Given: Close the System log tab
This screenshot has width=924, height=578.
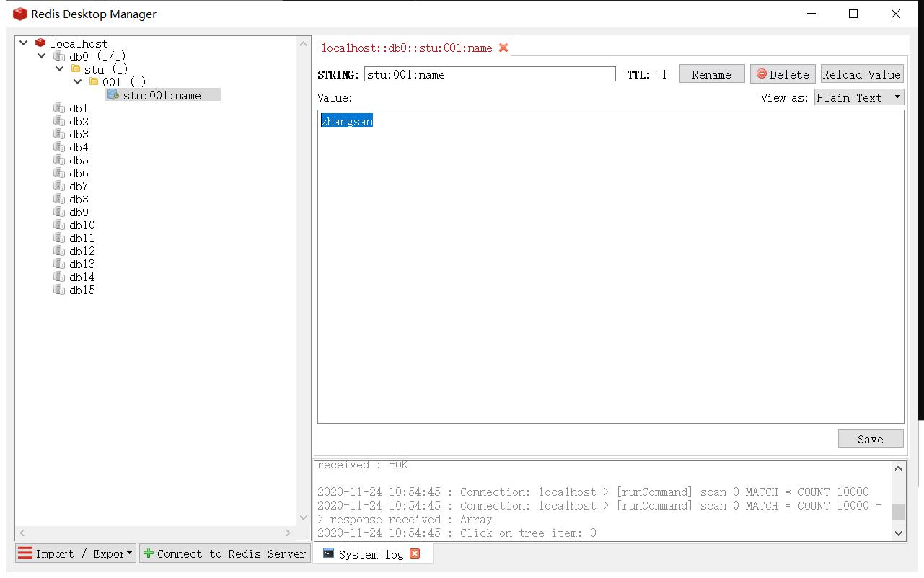Looking at the screenshot, I should 415,553.
